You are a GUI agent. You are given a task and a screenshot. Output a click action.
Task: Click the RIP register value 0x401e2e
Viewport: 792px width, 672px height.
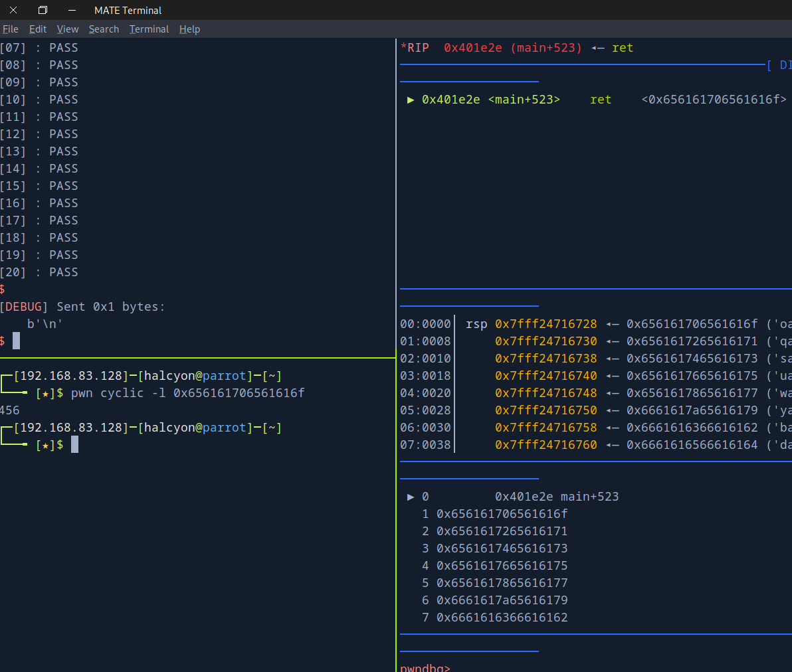(x=472, y=48)
